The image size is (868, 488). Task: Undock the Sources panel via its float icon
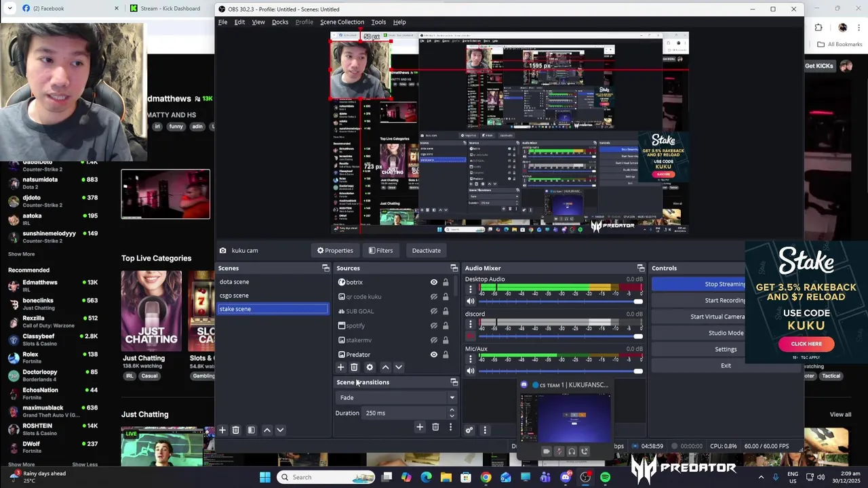pyautogui.click(x=454, y=268)
